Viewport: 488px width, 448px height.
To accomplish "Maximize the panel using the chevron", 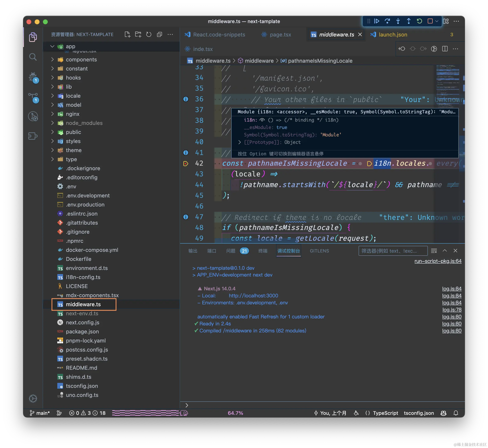I will click(445, 251).
